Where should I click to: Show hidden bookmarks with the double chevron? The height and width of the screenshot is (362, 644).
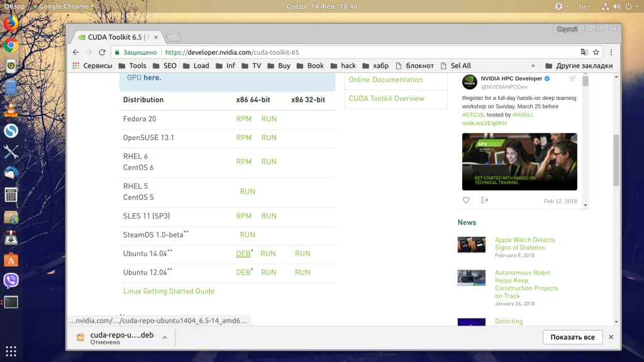533,65
